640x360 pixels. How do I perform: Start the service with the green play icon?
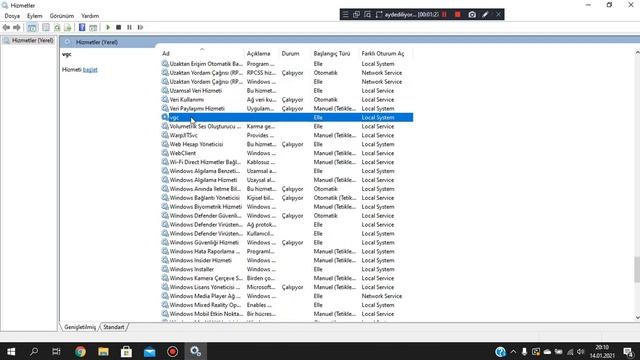pyautogui.click(x=108, y=27)
